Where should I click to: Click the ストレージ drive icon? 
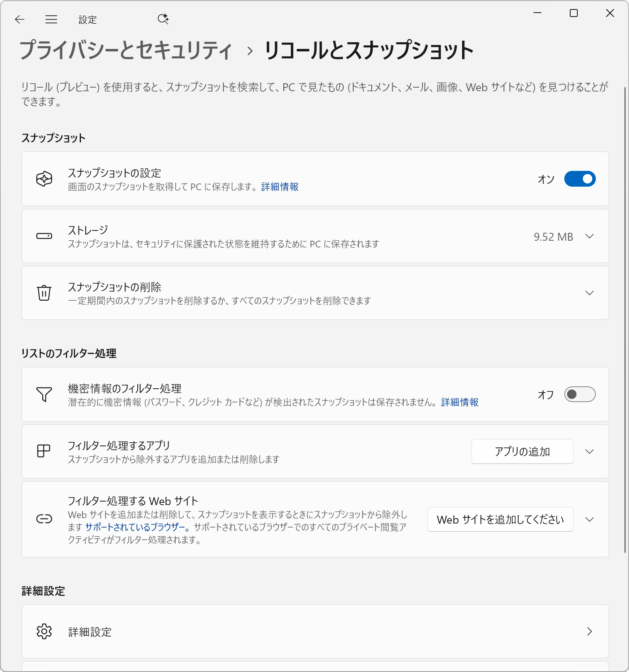coord(44,236)
